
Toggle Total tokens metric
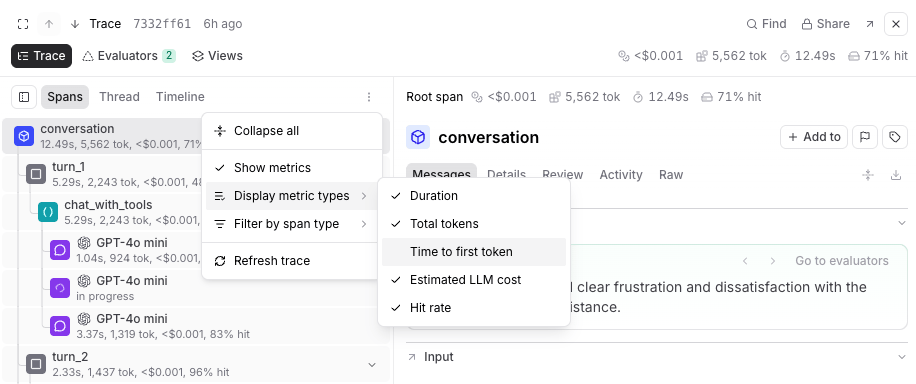474,224
